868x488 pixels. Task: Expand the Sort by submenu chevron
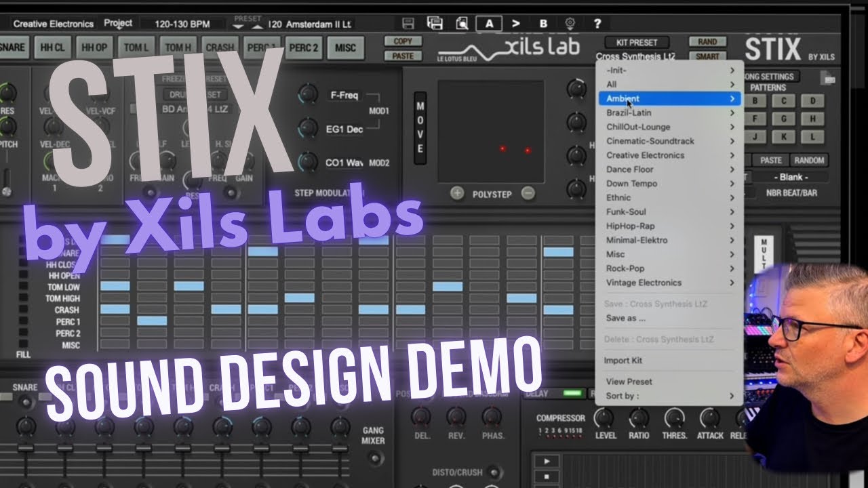click(x=732, y=396)
